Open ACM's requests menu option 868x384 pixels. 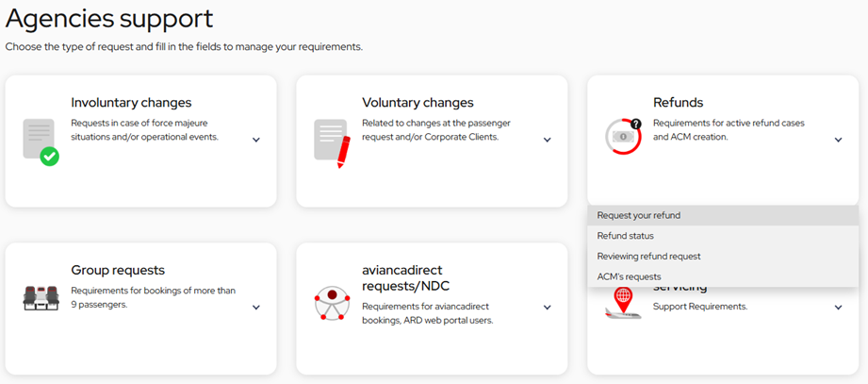629,276
